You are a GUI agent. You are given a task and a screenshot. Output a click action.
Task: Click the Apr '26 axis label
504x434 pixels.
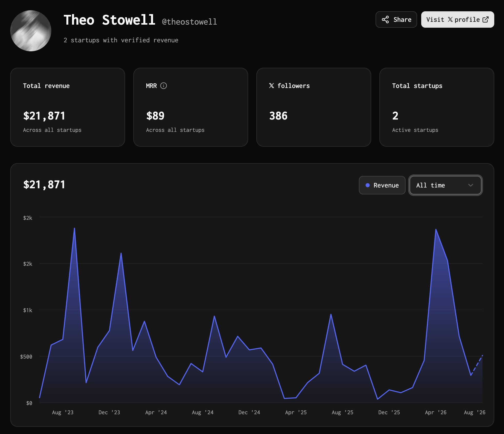(436, 412)
